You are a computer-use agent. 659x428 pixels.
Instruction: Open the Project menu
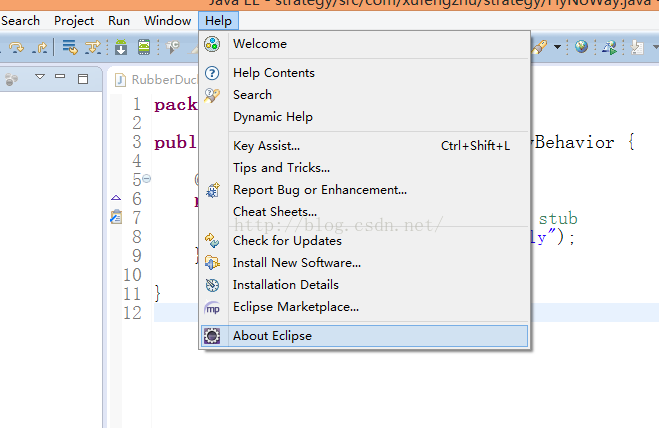74,21
